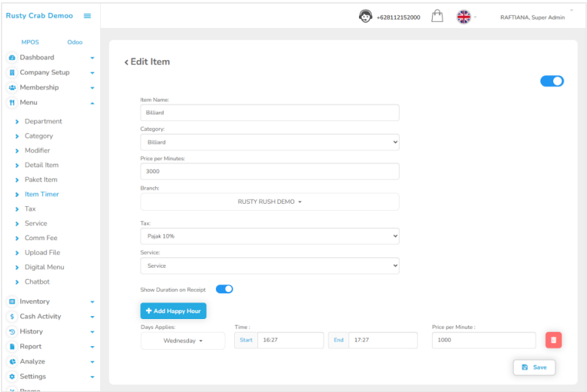Click the support agent avatar icon
Image resolution: width=587 pixels, height=392 pixels.
pos(366,16)
